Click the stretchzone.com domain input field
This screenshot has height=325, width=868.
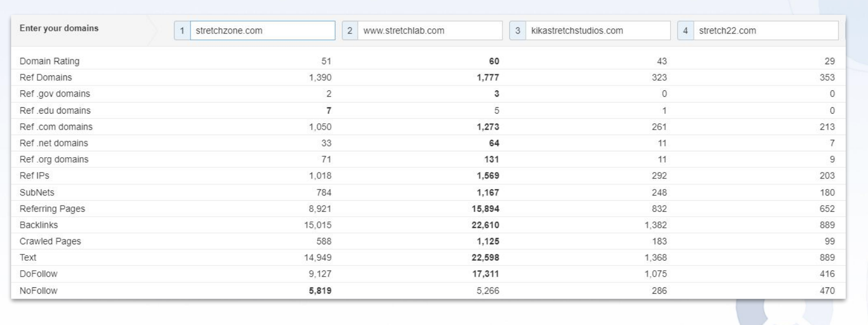(x=262, y=31)
